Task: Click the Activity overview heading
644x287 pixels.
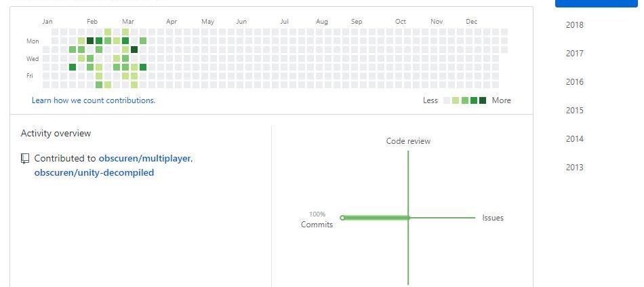Action: point(56,133)
